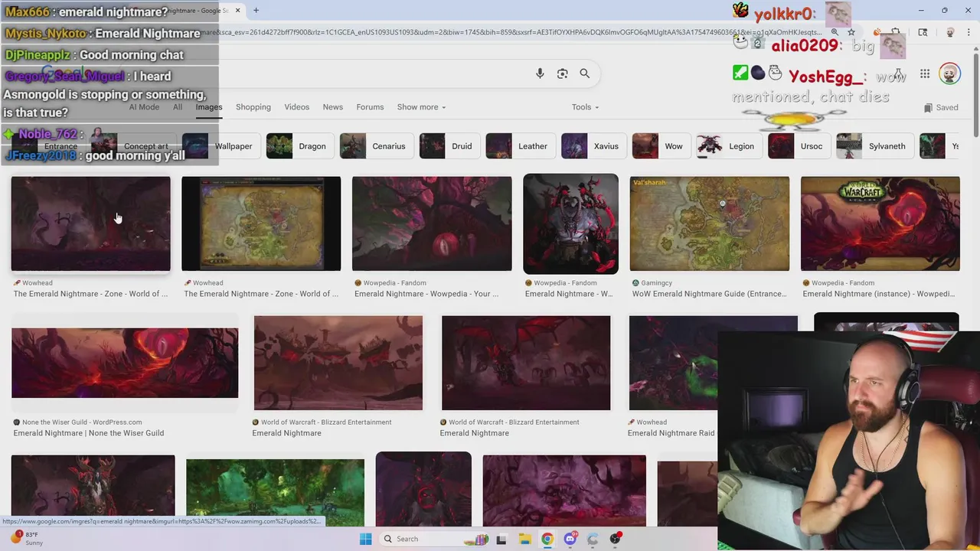Screen dimensions: 980x551
Task: Open the Chrome profile picture in toolbar
Action: point(950,32)
